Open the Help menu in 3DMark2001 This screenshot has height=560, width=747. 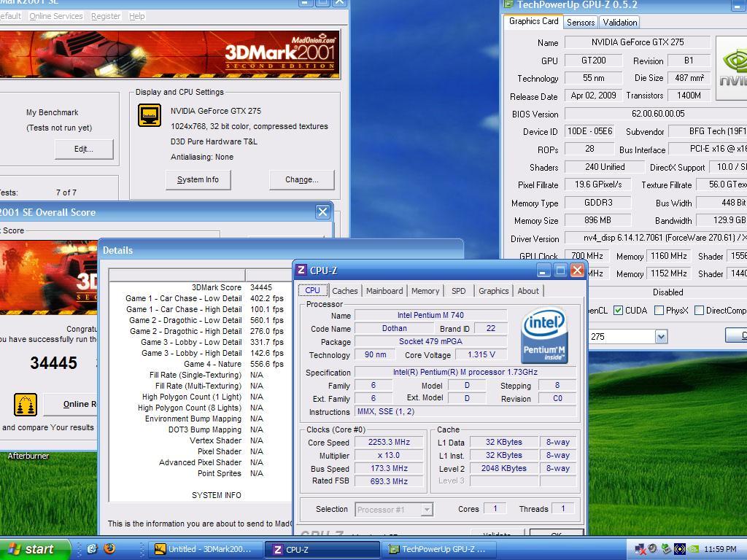[136, 16]
